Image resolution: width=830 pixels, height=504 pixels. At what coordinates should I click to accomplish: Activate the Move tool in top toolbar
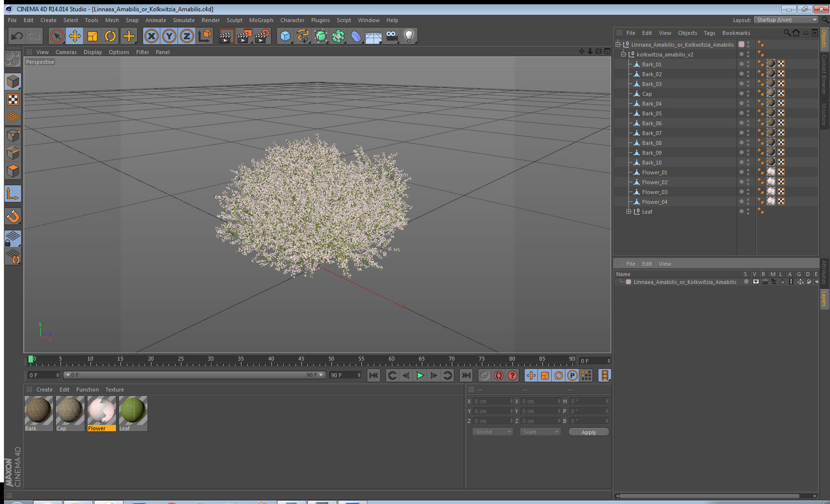(75, 36)
